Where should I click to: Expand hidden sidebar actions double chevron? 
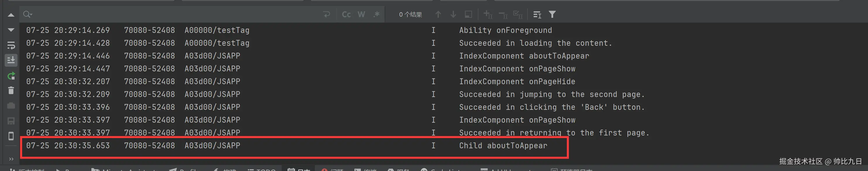click(11, 159)
